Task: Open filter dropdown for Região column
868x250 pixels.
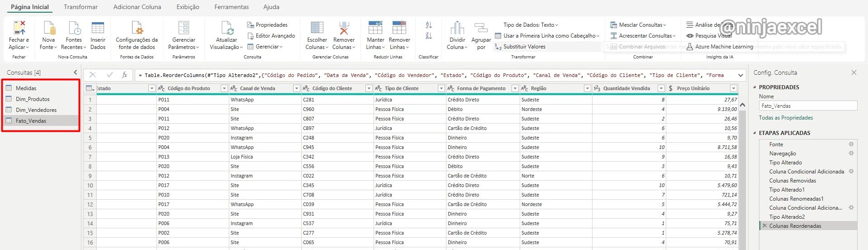Action: point(587,88)
